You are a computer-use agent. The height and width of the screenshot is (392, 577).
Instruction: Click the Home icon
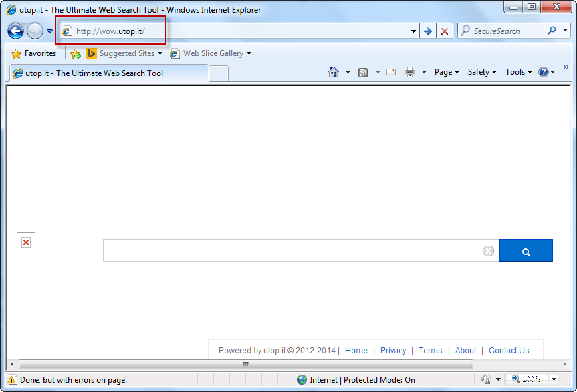(x=334, y=72)
